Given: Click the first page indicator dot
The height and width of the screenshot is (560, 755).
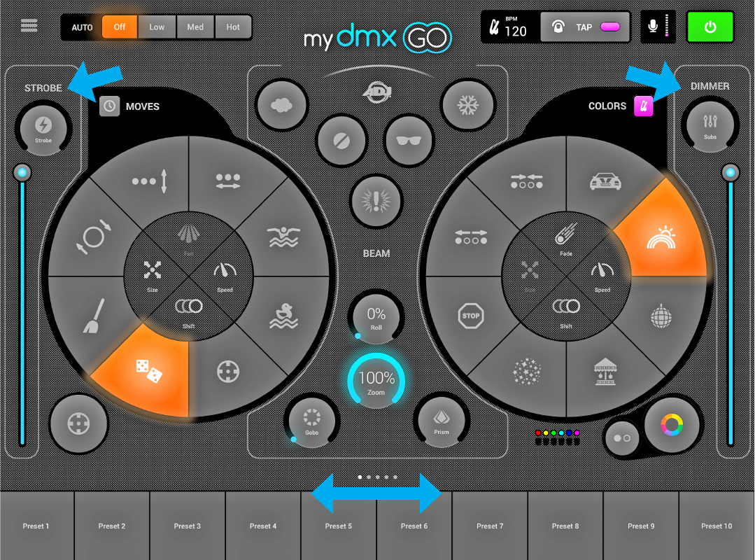Looking at the screenshot, I should 360,477.
